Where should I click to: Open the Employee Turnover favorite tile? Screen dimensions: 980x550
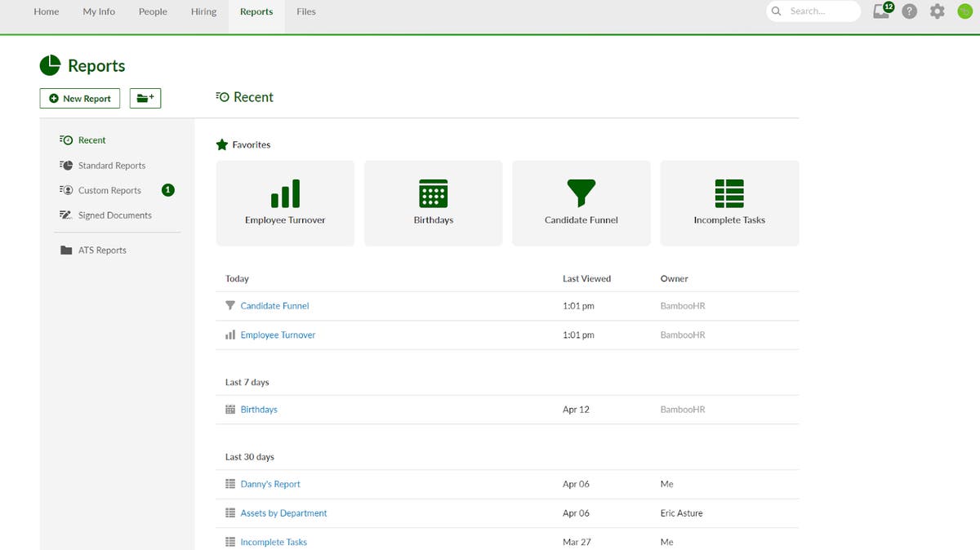click(284, 202)
